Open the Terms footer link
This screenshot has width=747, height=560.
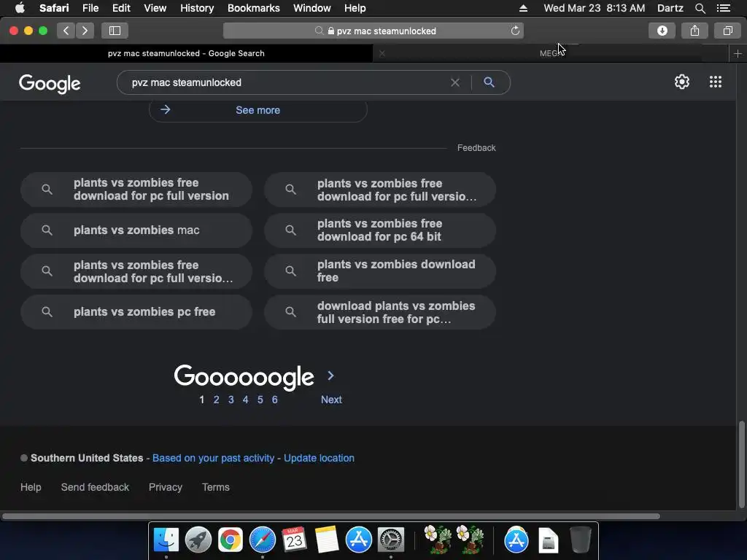(x=216, y=487)
